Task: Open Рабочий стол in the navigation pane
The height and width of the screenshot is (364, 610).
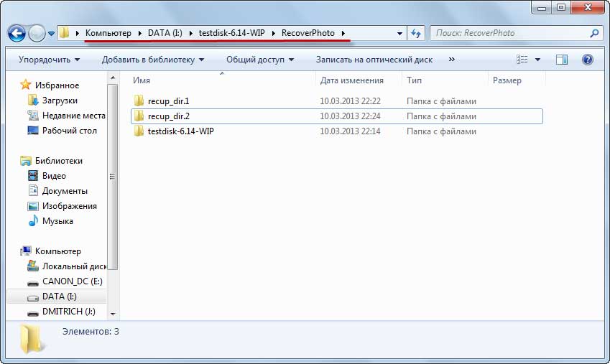Action: pos(70,131)
